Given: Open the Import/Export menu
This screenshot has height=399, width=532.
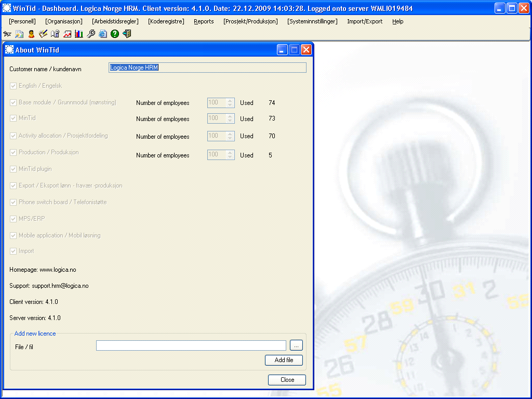Looking at the screenshot, I should coord(365,21).
